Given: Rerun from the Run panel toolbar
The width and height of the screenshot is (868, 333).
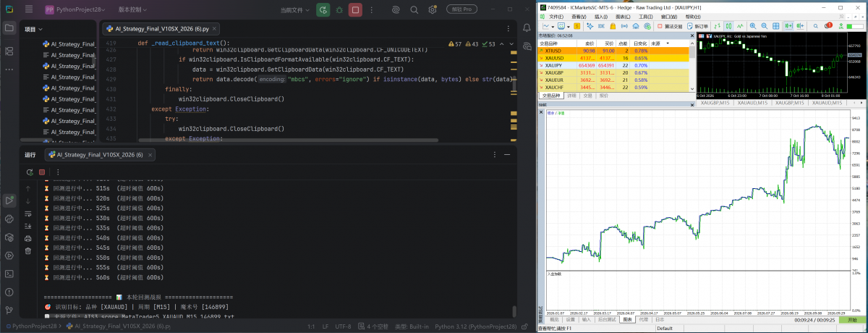Looking at the screenshot, I should 28,172.
